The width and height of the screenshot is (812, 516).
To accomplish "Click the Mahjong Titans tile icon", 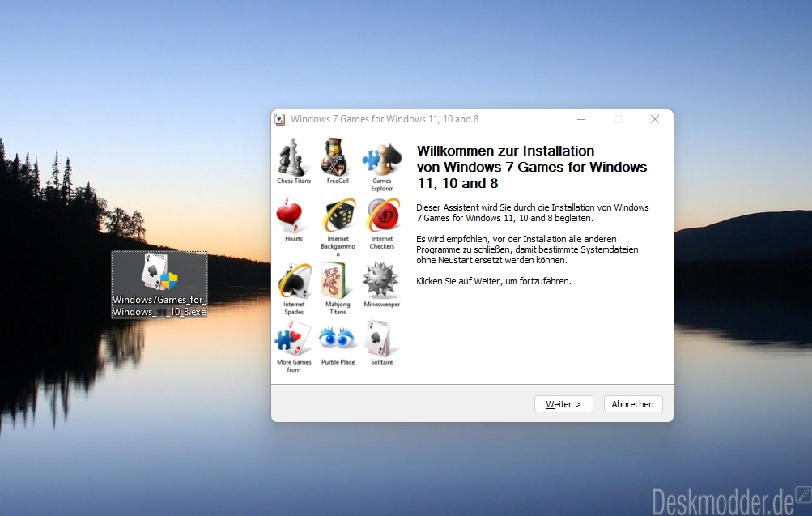I will 337,281.
